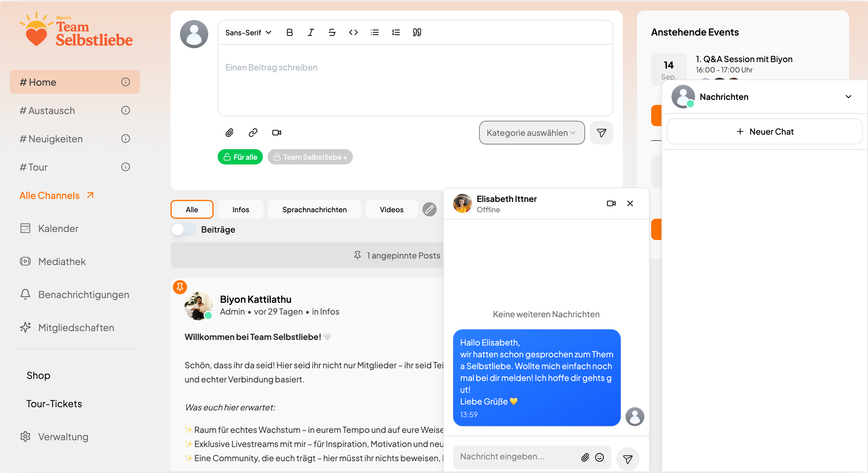Toggle the Beiträge switch

tap(183, 230)
